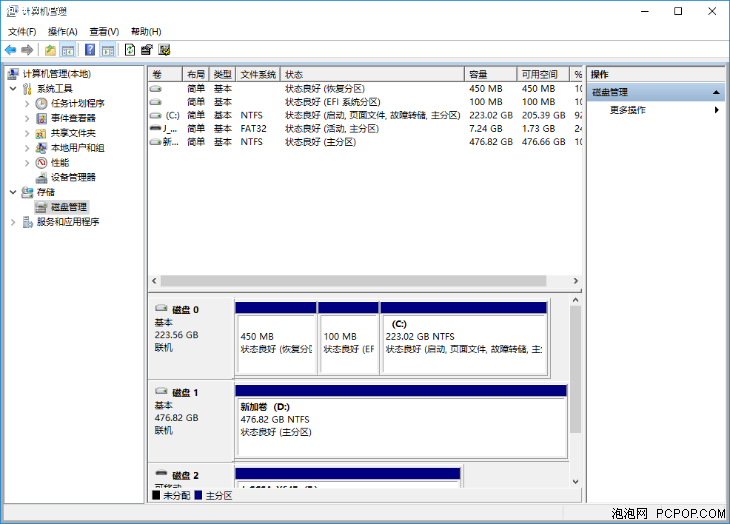Click the 未分配 black legend swatch
Image resolution: width=730 pixels, height=524 pixels.
click(x=156, y=495)
